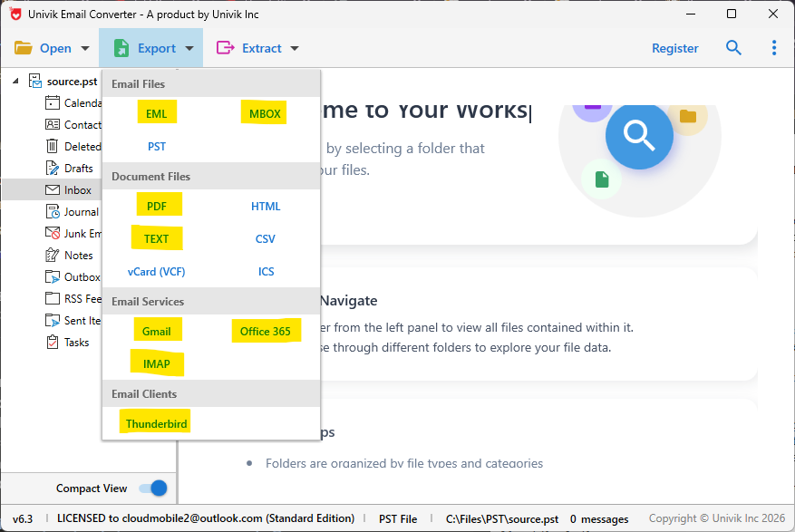Screen dimensions: 795x532
Task: Export to Gmail service
Action: [156, 332]
